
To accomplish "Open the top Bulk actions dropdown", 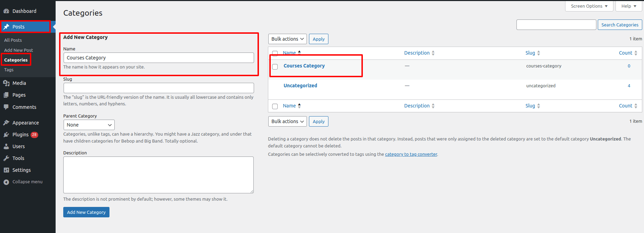I will tap(287, 39).
